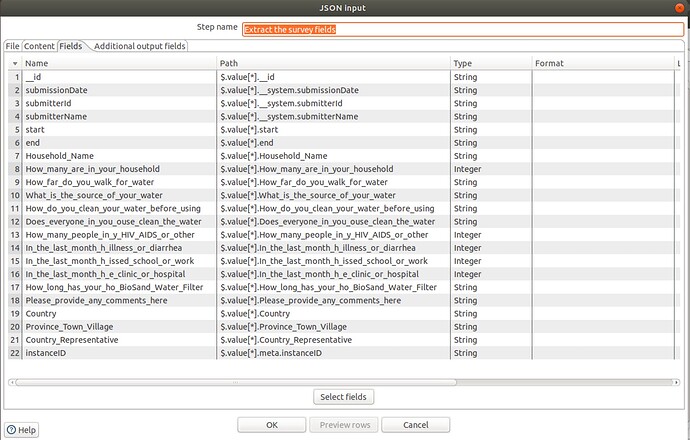Click path '$.value[*].How_do_you_clean_your_water_before_using'

[x=334, y=209]
